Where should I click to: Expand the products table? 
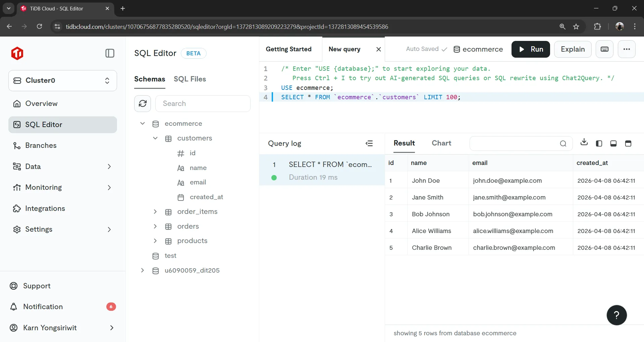click(155, 241)
